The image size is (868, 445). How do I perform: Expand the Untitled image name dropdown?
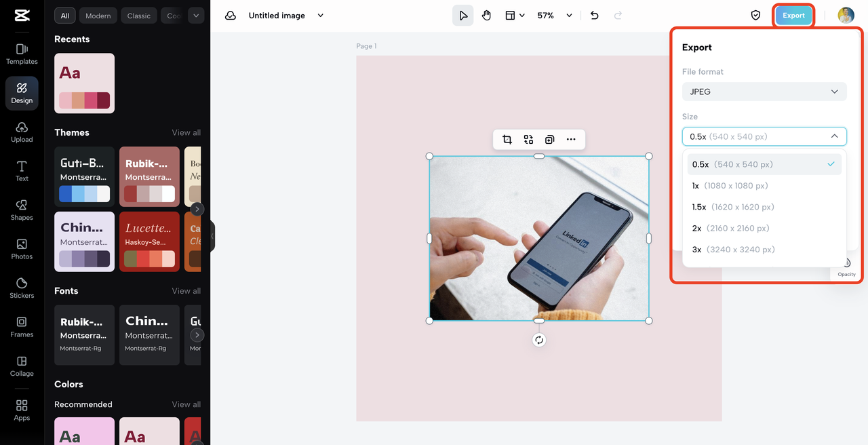(x=321, y=16)
